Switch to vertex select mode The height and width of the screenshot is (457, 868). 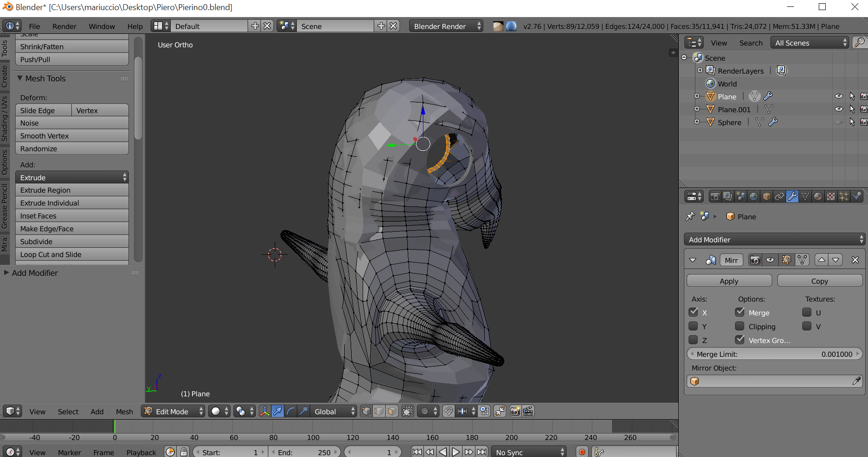coord(366,411)
